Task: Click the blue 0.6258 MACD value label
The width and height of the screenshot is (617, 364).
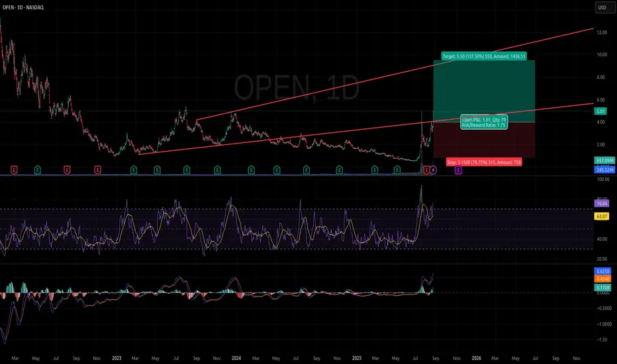Action: point(603,271)
